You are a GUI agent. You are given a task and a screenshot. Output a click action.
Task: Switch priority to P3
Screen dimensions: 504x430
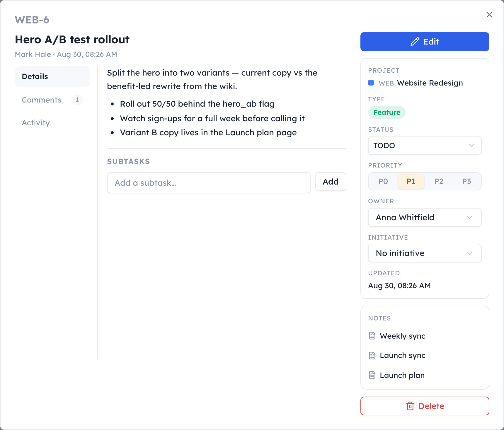point(466,181)
